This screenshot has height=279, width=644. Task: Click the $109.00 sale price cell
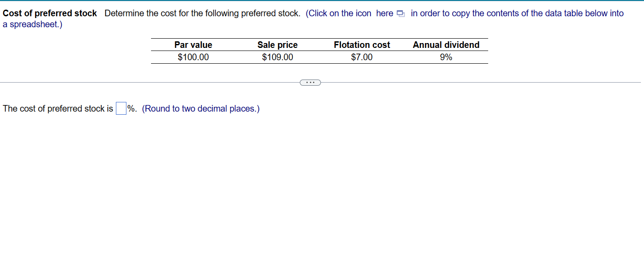tap(277, 57)
